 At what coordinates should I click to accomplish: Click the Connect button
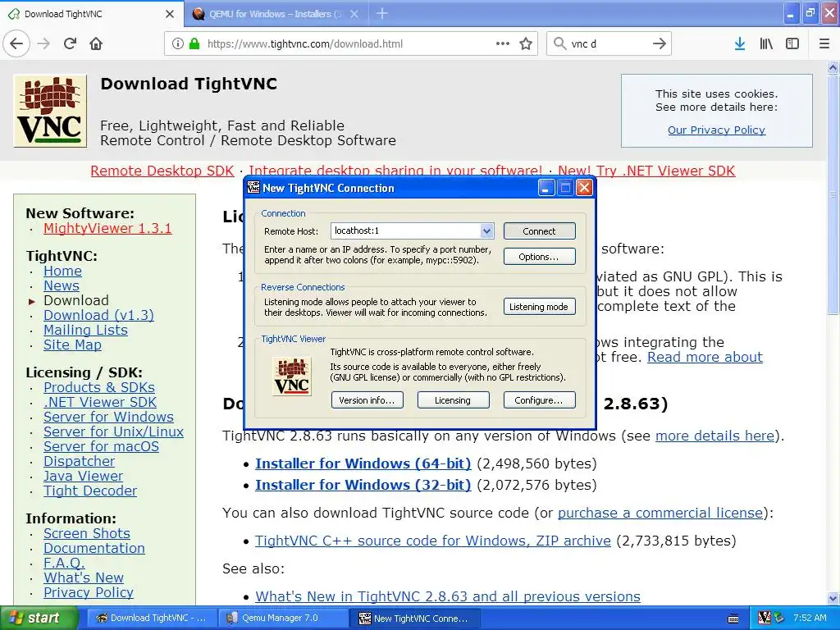tap(540, 231)
